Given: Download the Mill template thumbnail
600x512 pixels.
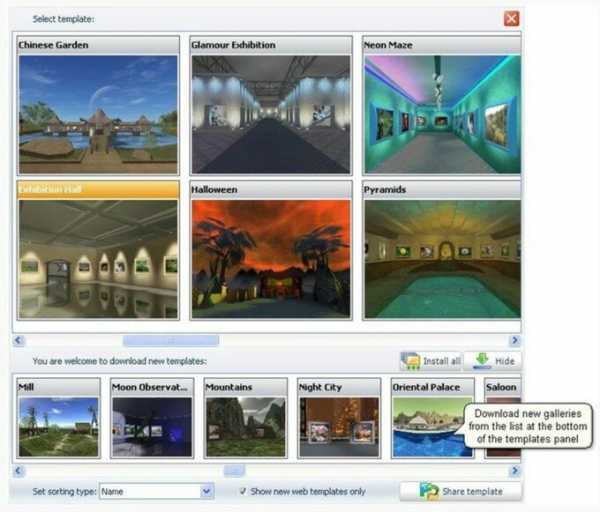Looking at the screenshot, I should point(59,427).
